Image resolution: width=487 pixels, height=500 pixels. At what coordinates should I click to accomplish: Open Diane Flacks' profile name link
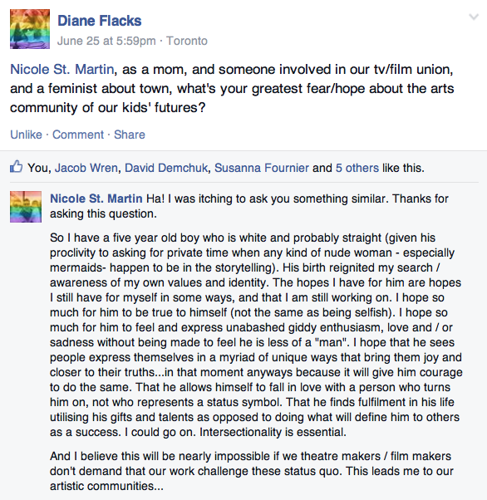pyautogui.click(x=99, y=21)
